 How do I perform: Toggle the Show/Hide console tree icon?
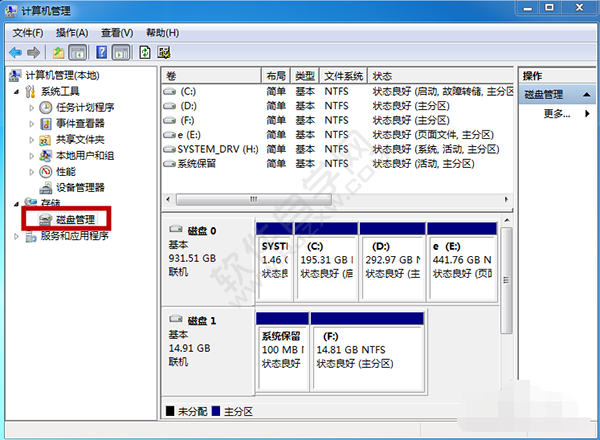pyautogui.click(x=78, y=52)
